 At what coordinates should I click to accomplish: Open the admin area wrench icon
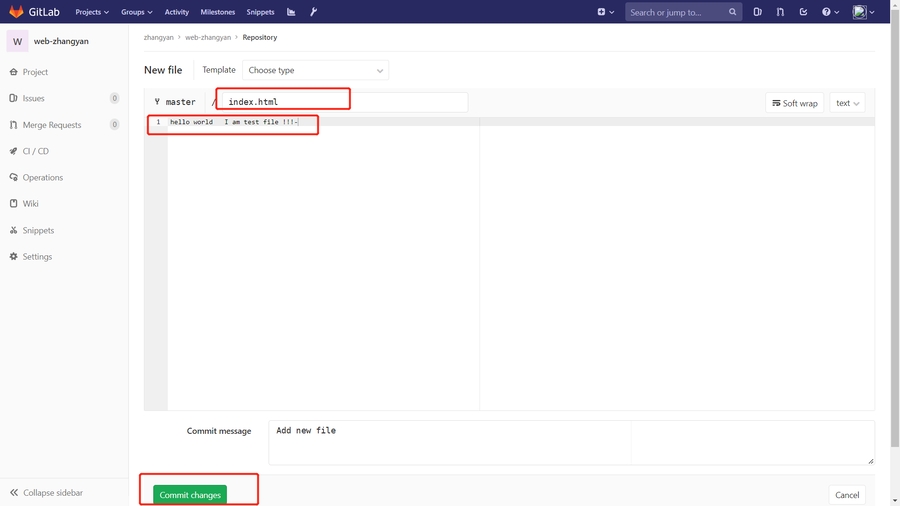(x=313, y=12)
